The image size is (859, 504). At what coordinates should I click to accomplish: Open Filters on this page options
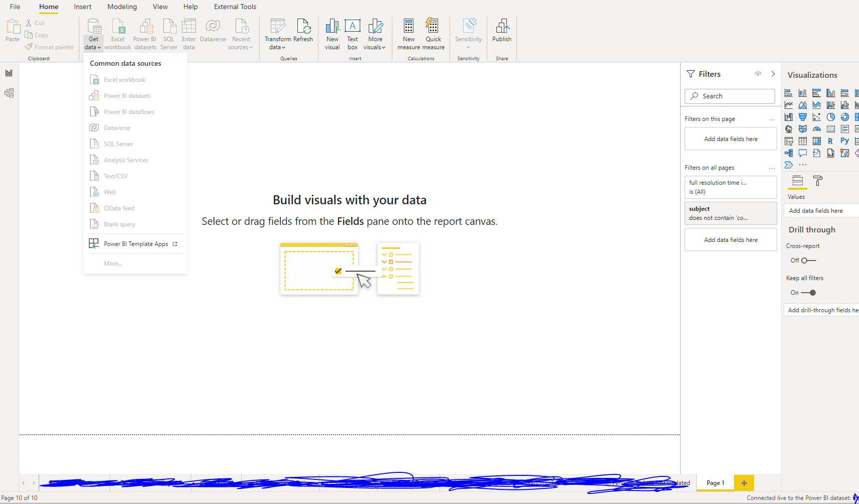tap(772, 119)
